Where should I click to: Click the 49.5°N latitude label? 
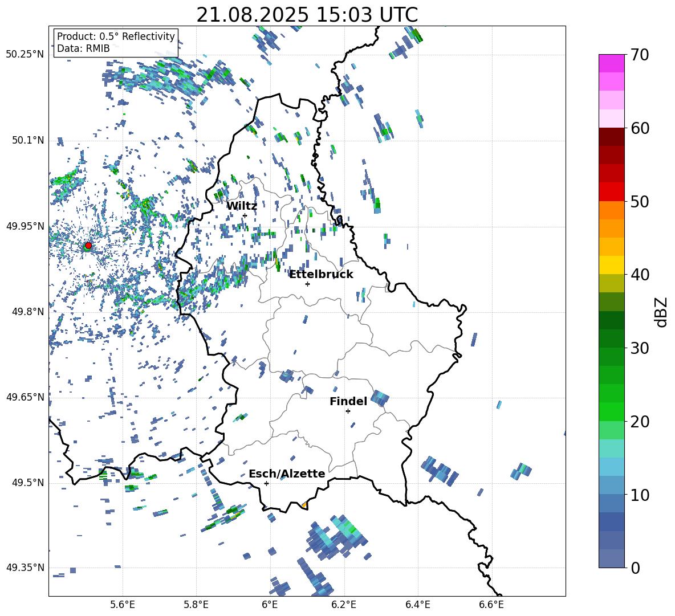click(x=27, y=482)
